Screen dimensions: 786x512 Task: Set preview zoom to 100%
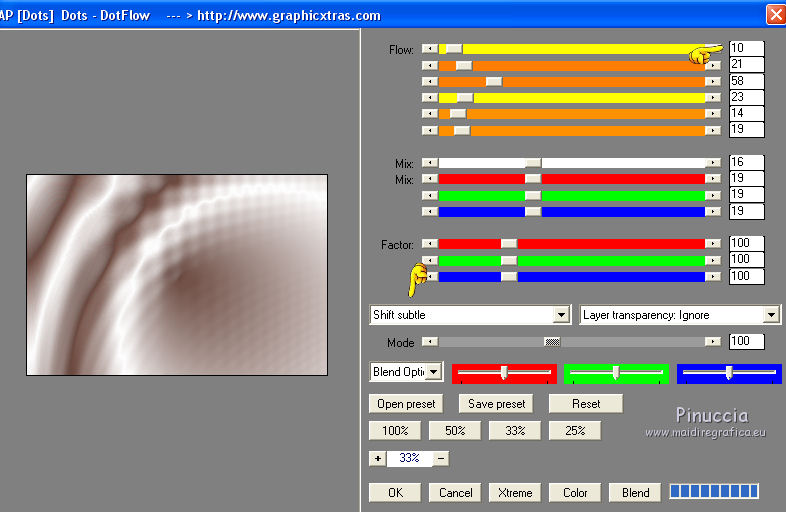[x=395, y=431]
